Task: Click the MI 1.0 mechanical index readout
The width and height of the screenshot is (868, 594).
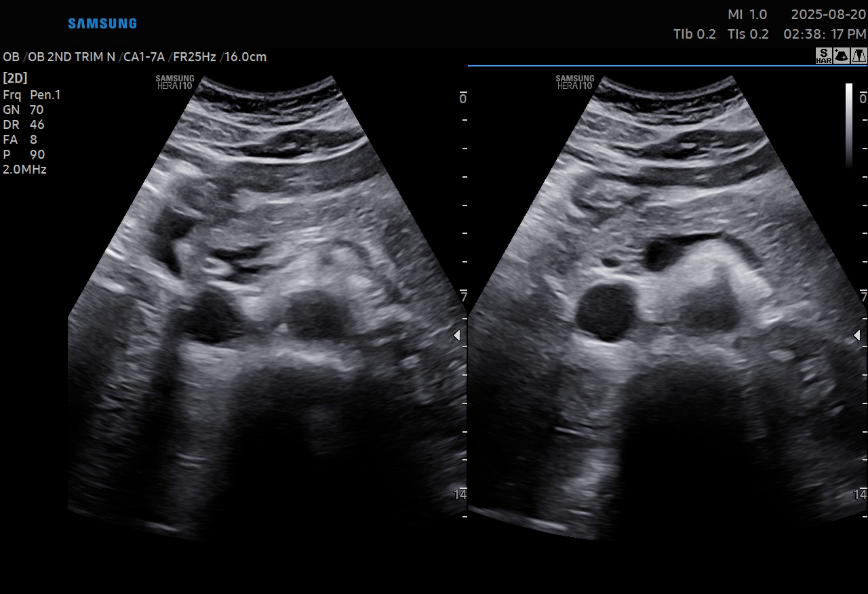Action: click(747, 14)
